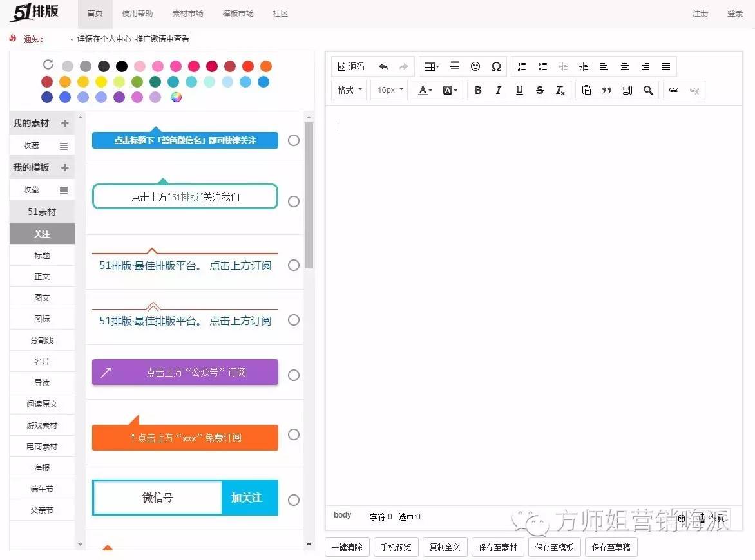
Task: Click the refresh icon above the color palette
Action: coord(48,64)
